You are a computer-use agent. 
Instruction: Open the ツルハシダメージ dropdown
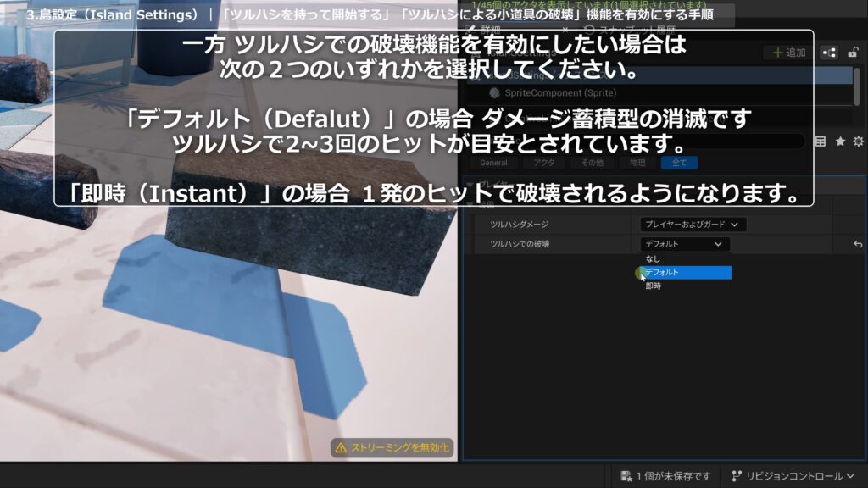pyautogui.click(x=693, y=224)
